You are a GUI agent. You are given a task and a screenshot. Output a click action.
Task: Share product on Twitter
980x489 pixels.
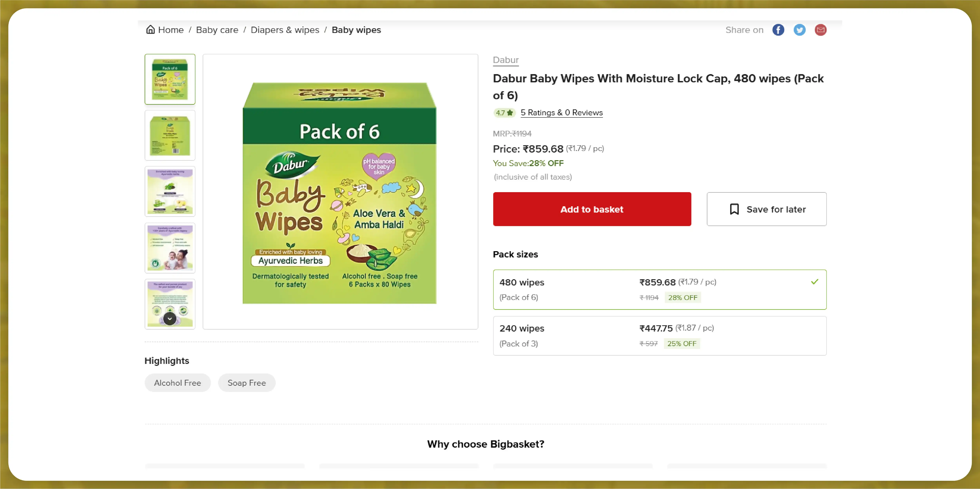[x=799, y=30]
